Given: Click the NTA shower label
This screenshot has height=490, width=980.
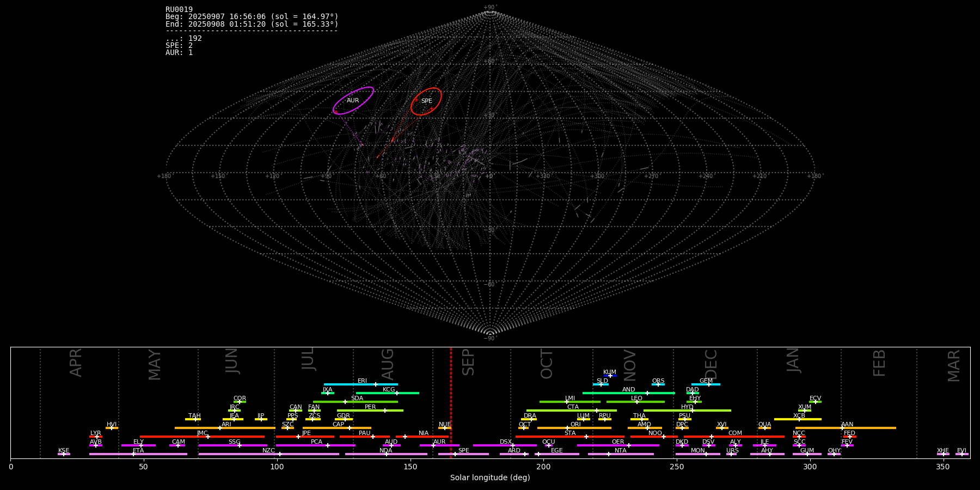Looking at the screenshot, I should (621, 451).
